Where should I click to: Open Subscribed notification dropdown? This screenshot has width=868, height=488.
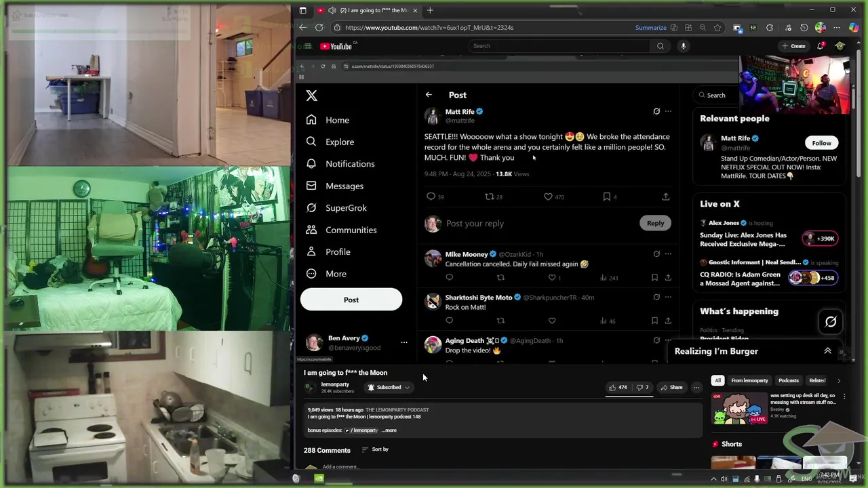tap(389, 387)
